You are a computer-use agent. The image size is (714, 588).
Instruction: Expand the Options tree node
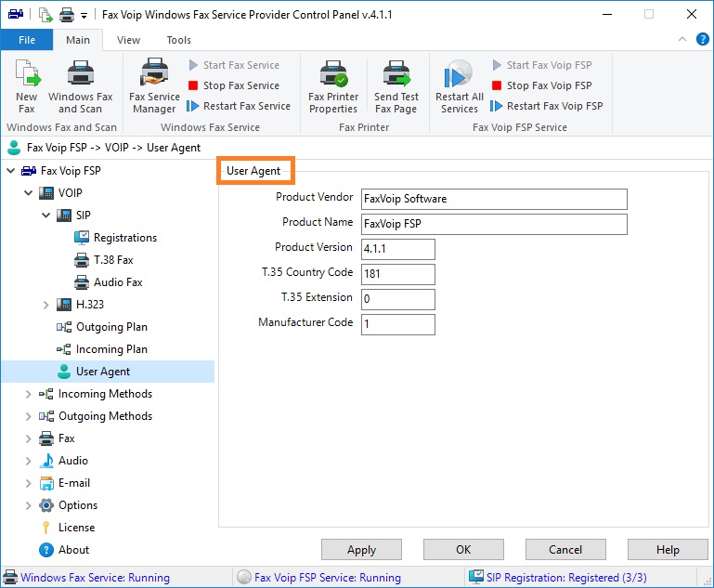pyautogui.click(x=28, y=505)
